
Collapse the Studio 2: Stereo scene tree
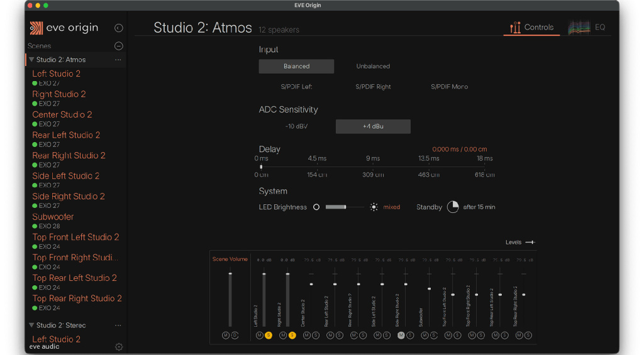click(31, 325)
